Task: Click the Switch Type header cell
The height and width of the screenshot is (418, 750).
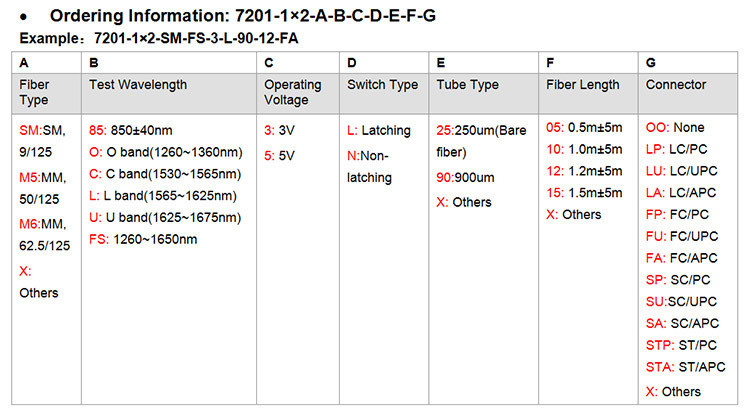Action: click(x=382, y=85)
